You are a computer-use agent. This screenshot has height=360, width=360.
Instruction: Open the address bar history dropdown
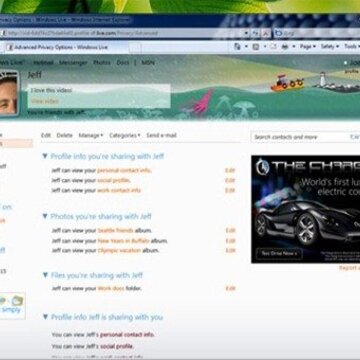point(246,33)
